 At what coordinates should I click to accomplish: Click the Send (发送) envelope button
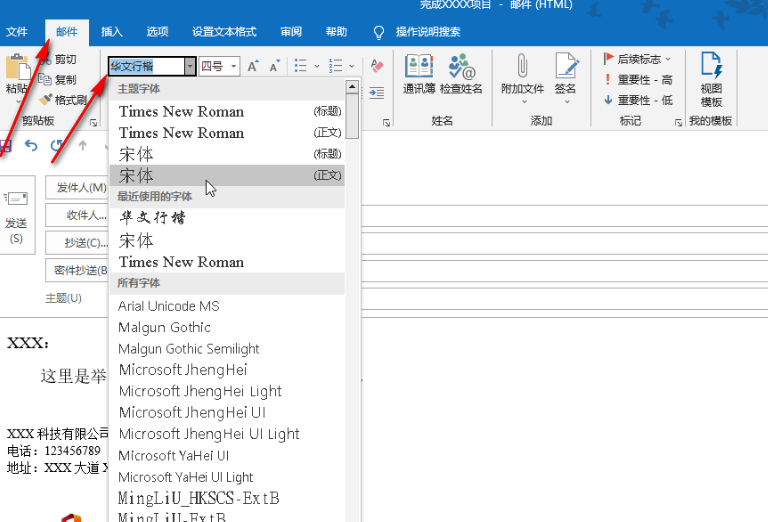click(x=16, y=215)
